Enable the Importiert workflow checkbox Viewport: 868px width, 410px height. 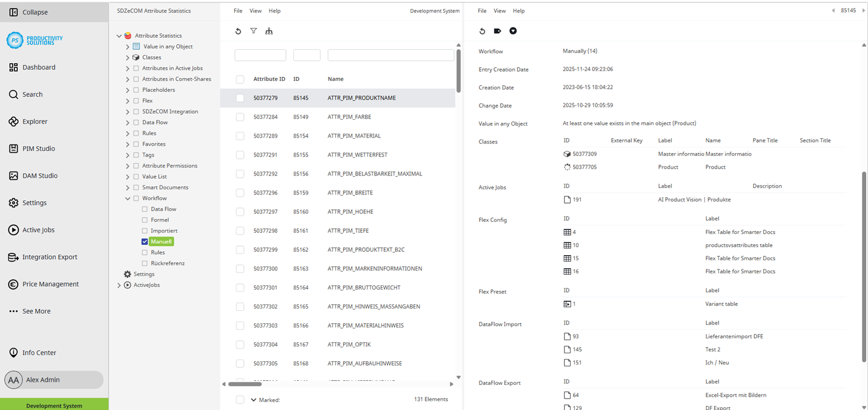[145, 231]
